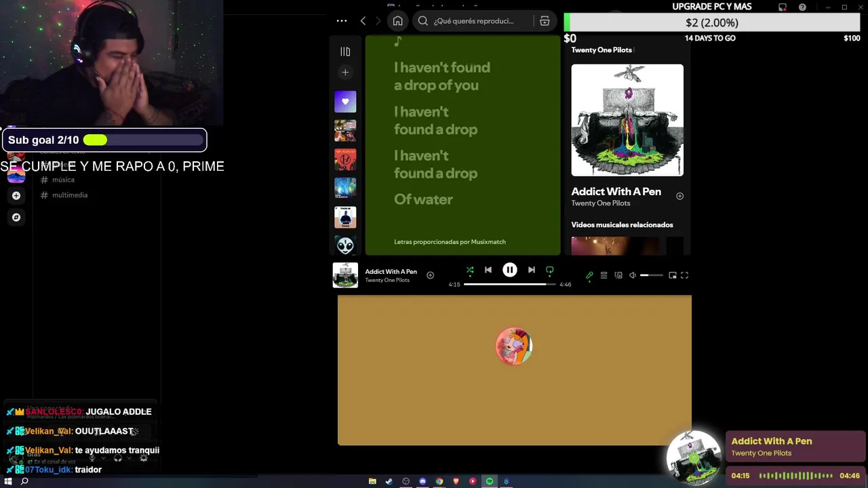Click now-playing album thumbnail in player bar
Image resolution: width=868 pixels, height=488 pixels.
pos(345,275)
